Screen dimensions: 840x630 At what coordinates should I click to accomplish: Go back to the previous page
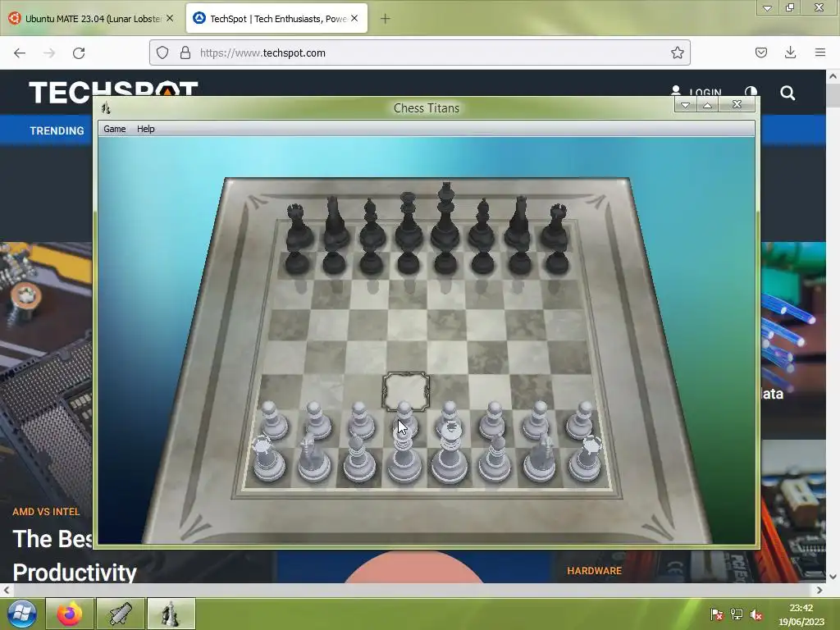tap(20, 53)
